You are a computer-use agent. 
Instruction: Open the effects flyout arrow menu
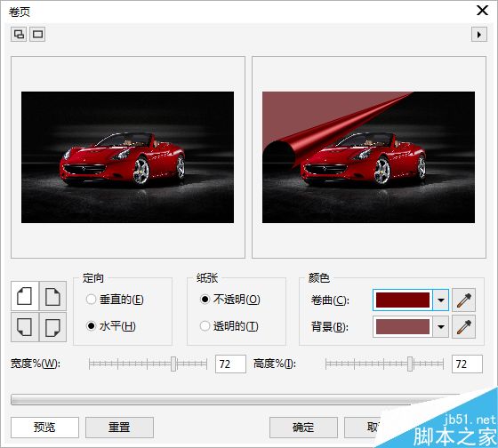click(479, 34)
